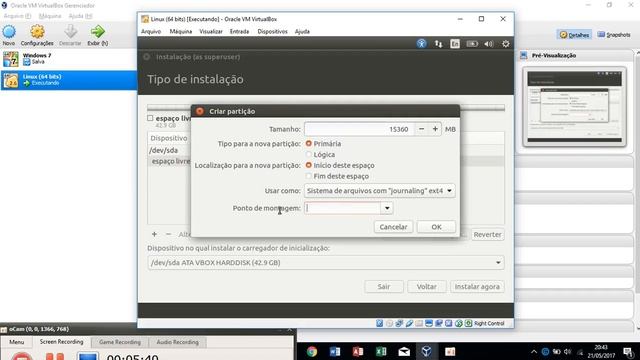This screenshot has height=360, width=640.
Task: Click the keyboard layout En indicator
Action: click(455, 44)
